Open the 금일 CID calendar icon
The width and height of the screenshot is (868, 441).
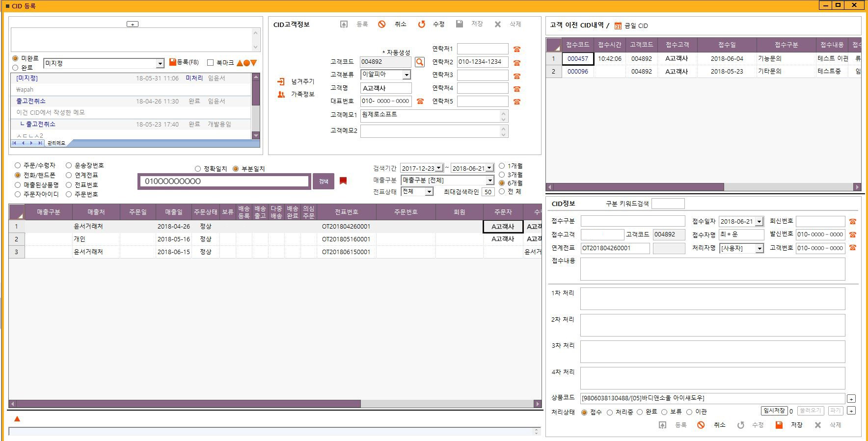coord(618,26)
